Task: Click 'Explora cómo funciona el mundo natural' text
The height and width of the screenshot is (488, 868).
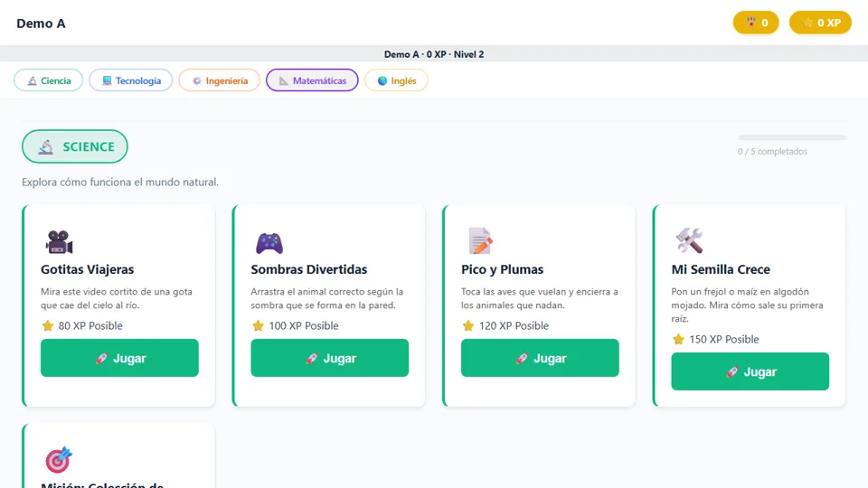Action: point(120,182)
